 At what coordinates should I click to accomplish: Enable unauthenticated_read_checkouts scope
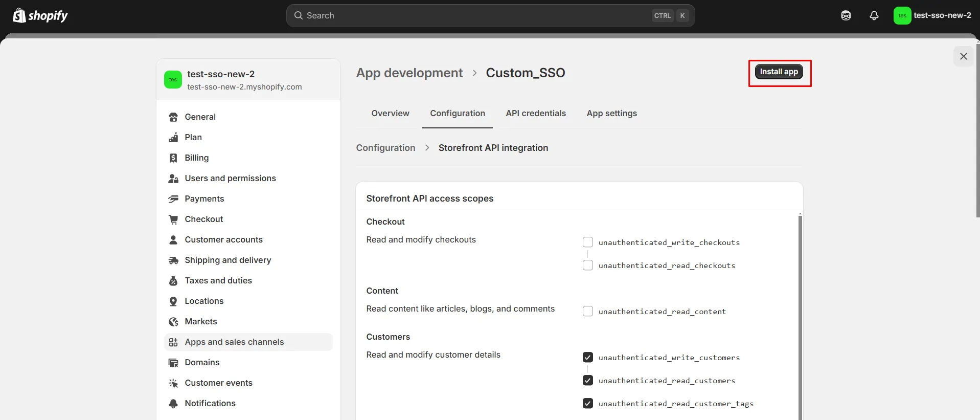588,265
